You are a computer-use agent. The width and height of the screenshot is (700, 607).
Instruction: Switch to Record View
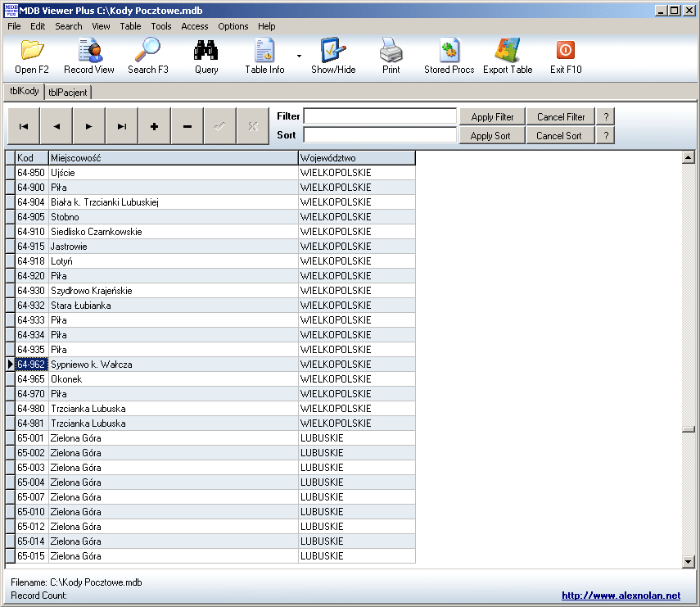88,55
